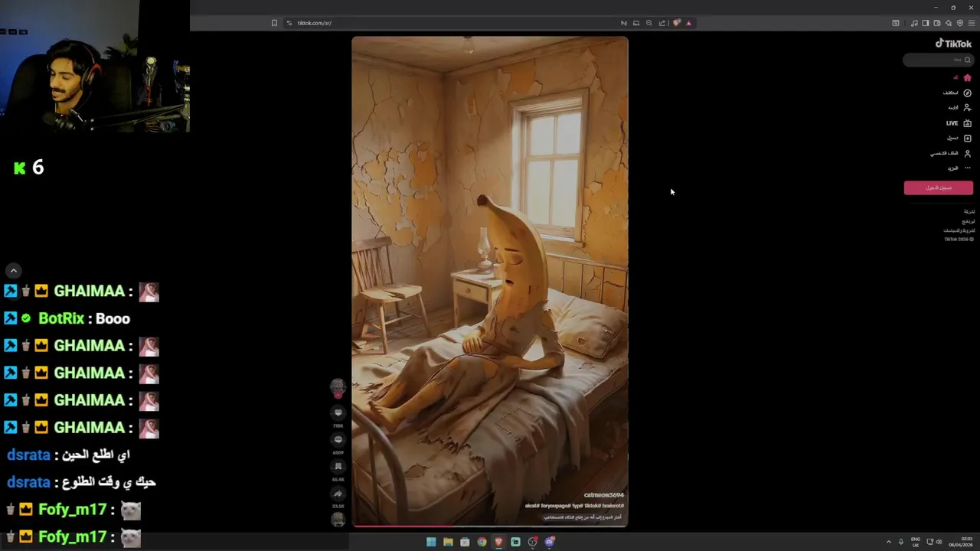
Task: Click the pink log in button
Action: point(938,187)
